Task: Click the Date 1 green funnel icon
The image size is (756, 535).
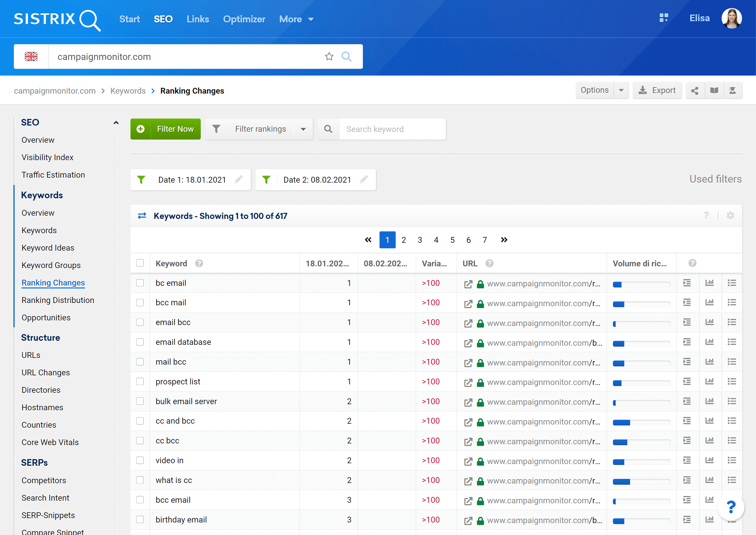Action: [x=141, y=179]
